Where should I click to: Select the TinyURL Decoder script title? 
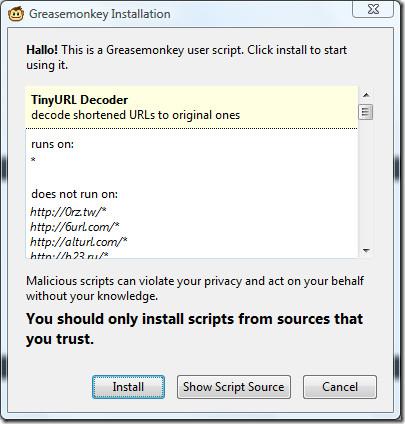point(79,100)
